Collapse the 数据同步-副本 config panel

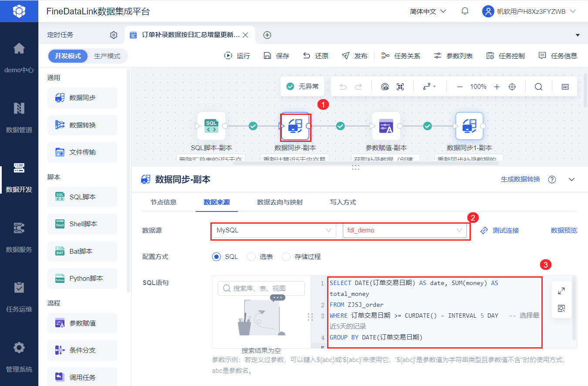[x=572, y=180]
